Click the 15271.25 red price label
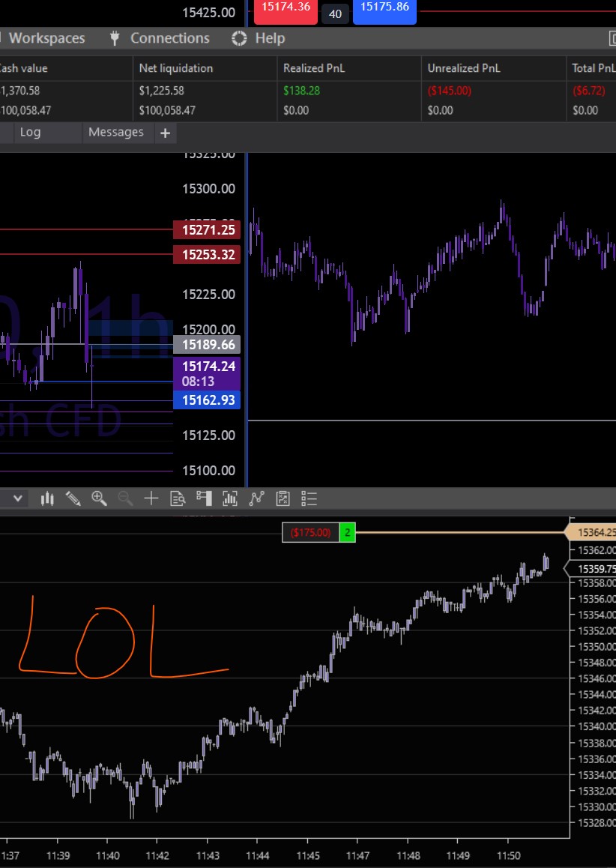 click(x=207, y=229)
